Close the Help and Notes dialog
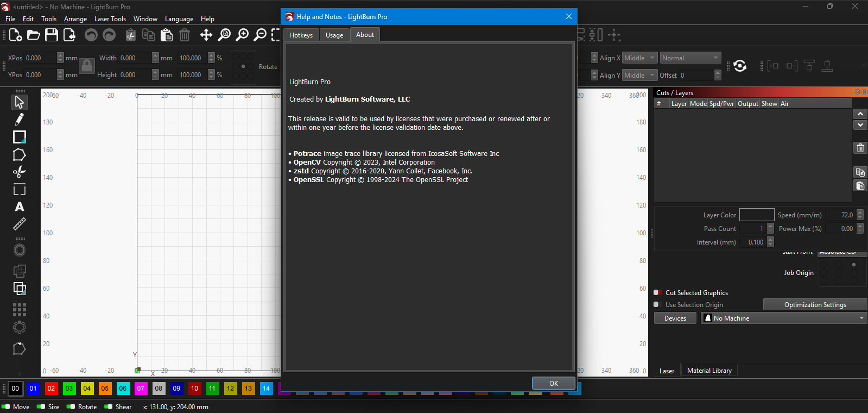Screen dimensions: 868x413 pos(569,16)
